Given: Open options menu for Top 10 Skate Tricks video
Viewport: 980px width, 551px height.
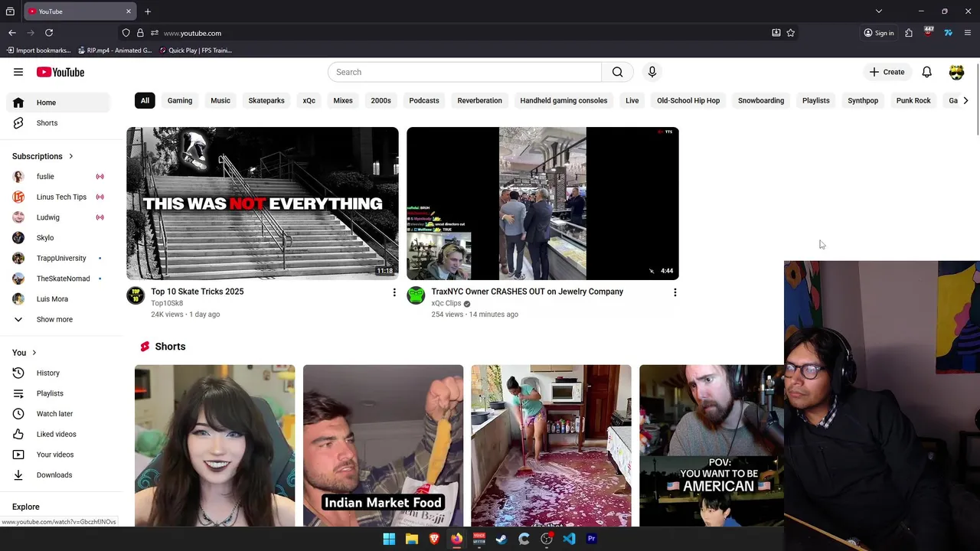Looking at the screenshot, I should tap(394, 292).
